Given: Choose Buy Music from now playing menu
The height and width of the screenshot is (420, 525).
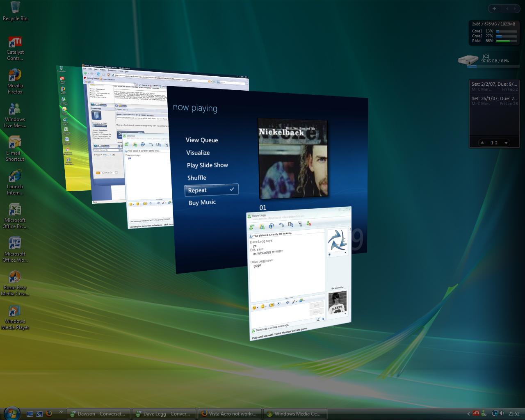Looking at the screenshot, I should tap(201, 202).
